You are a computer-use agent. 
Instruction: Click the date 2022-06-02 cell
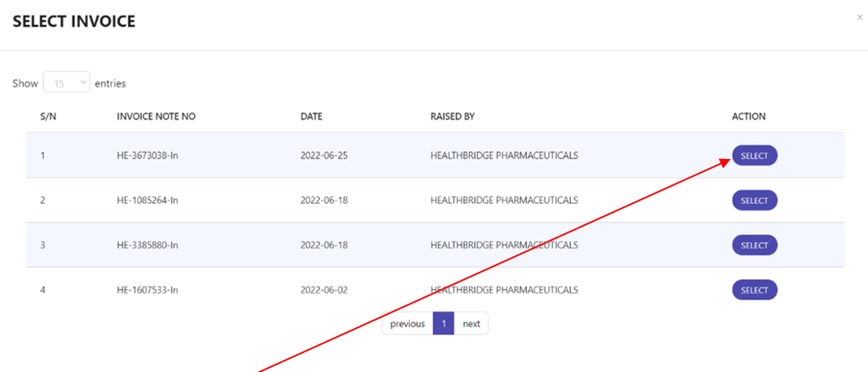tap(324, 290)
